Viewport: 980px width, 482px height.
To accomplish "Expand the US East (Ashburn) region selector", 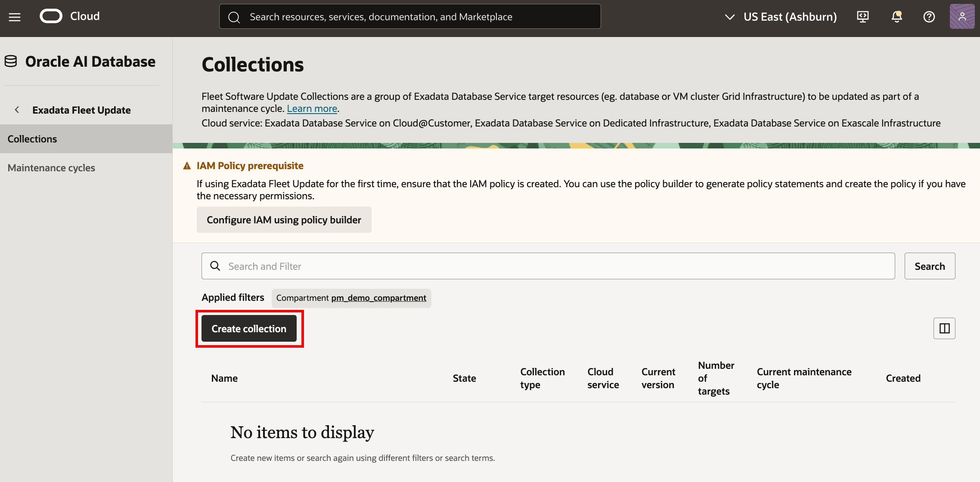I will coord(781,17).
